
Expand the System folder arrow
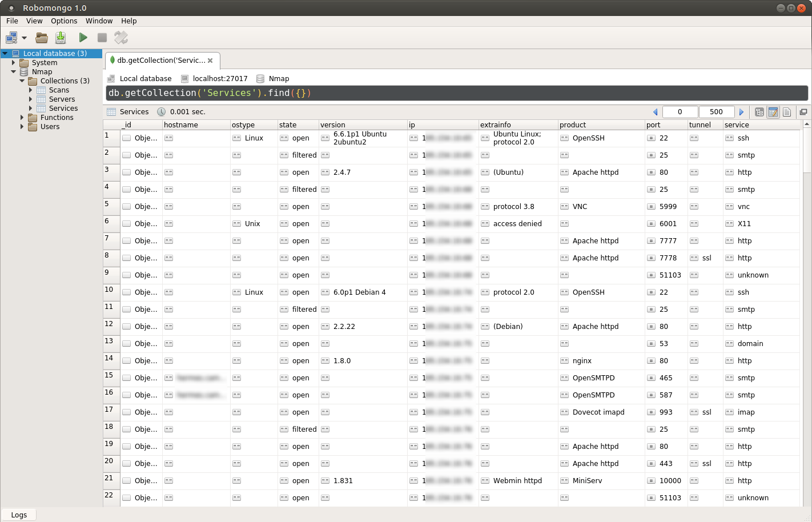tap(13, 63)
